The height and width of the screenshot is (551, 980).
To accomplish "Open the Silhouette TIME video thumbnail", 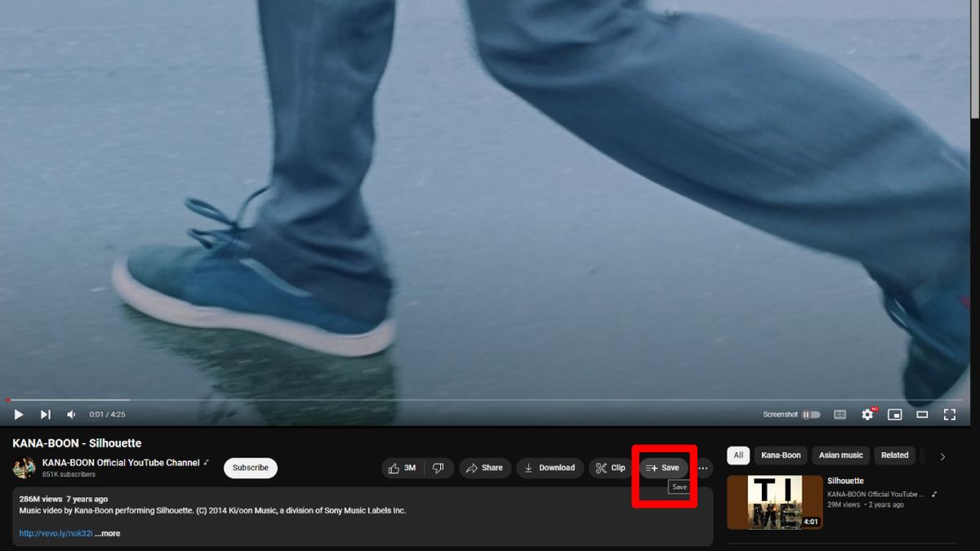I will pyautogui.click(x=774, y=502).
